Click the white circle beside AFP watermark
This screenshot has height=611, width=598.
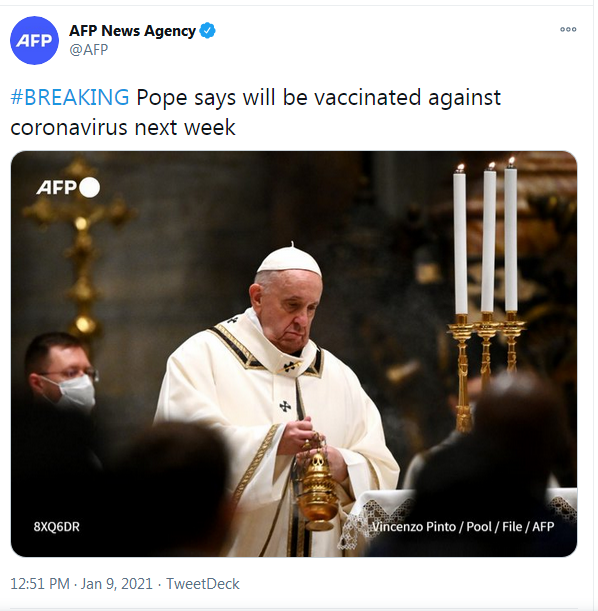[x=89, y=187]
